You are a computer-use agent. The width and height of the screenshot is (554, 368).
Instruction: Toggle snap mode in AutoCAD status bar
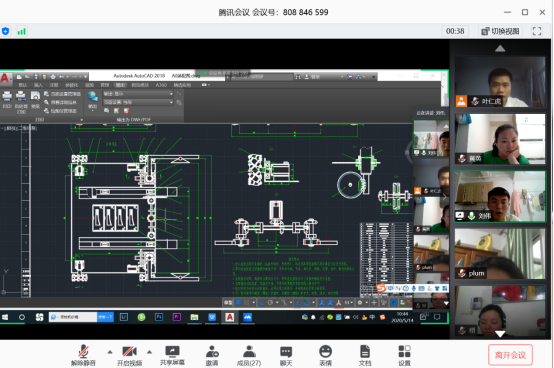tap(247, 303)
